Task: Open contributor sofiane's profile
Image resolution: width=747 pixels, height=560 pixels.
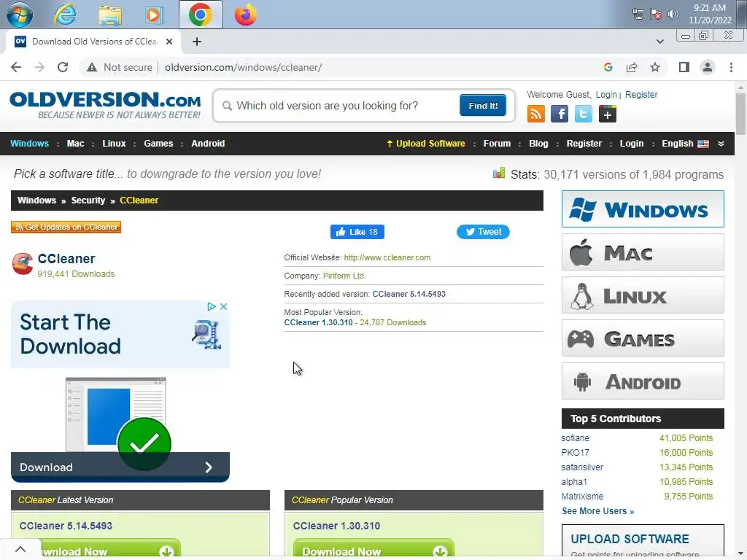Action: 575,438
